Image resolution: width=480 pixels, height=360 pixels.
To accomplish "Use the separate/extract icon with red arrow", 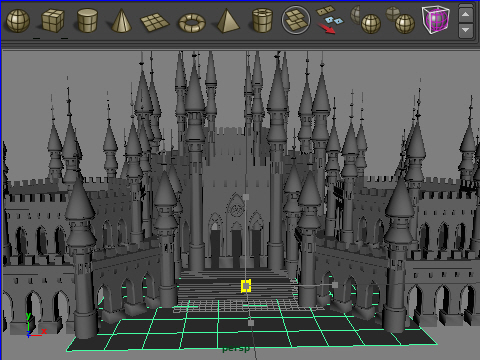I will coord(330,19).
